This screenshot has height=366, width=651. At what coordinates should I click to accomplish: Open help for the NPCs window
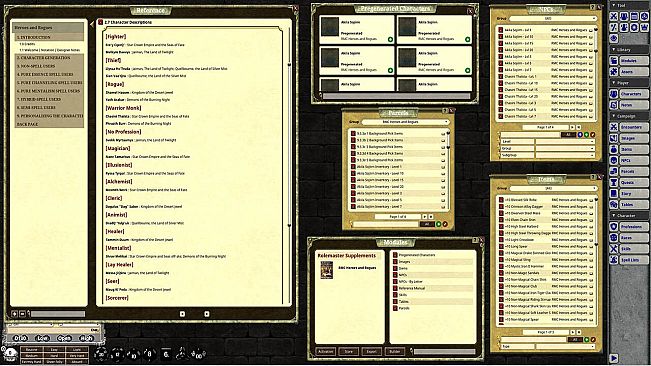[592, 7]
